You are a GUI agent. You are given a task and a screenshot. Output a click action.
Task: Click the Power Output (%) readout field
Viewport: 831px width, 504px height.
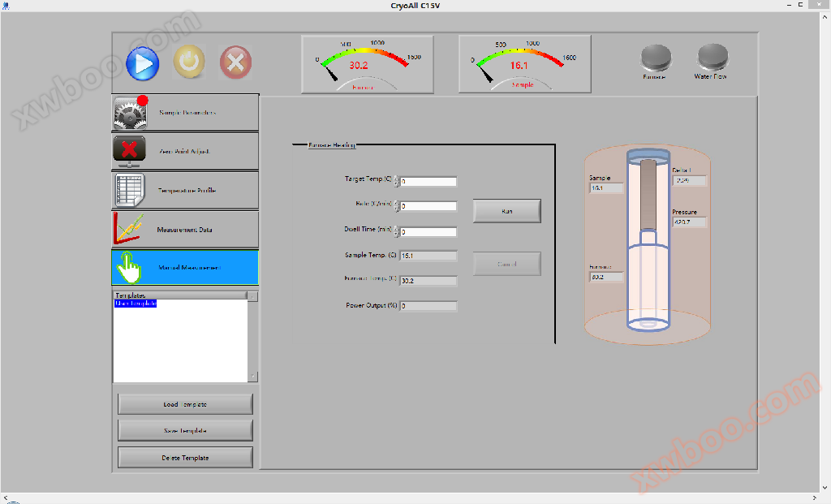(x=428, y=306)
